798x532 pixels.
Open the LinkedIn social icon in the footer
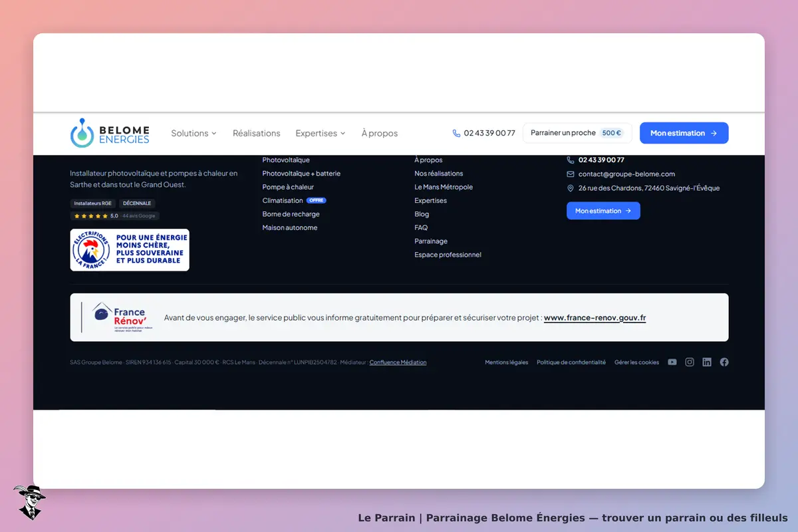pyautogui.click(x=707, y=362)
